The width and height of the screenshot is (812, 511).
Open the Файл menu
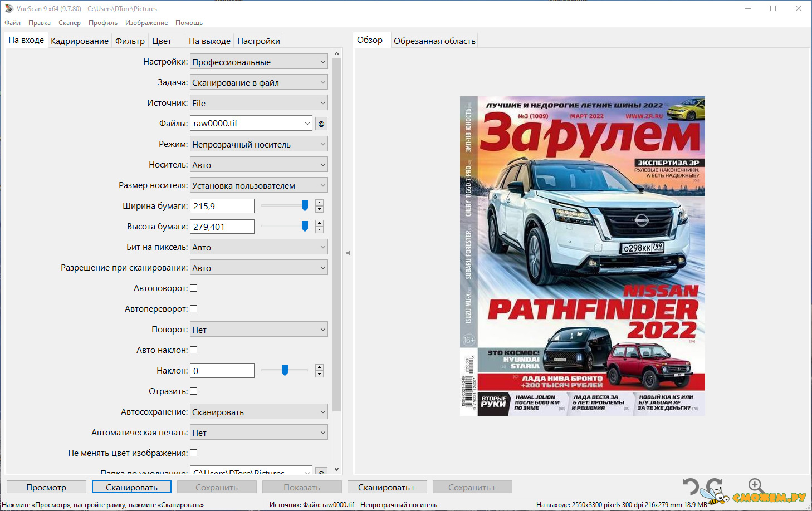tap(13, 23)
